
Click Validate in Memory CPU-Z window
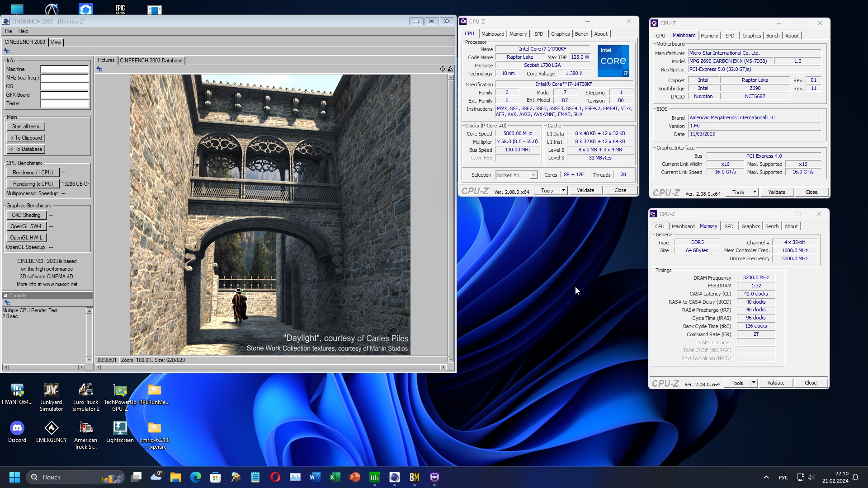tap(776, 383)
